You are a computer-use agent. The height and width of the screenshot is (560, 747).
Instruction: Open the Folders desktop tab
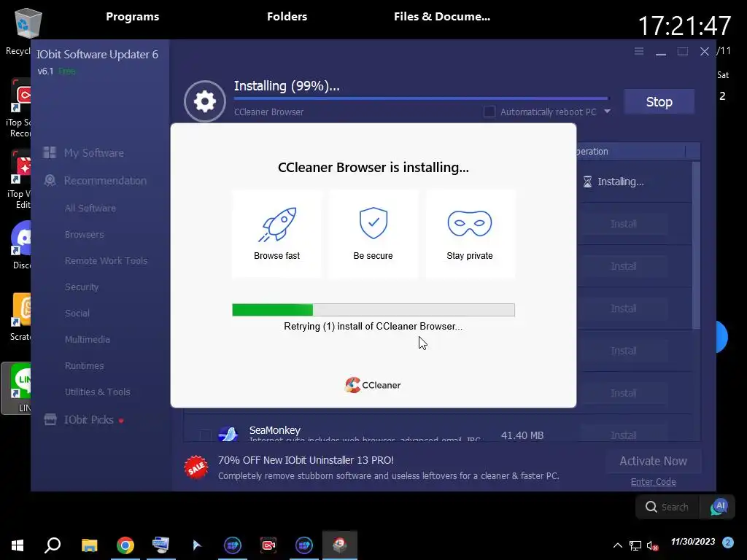click(287, 16)
